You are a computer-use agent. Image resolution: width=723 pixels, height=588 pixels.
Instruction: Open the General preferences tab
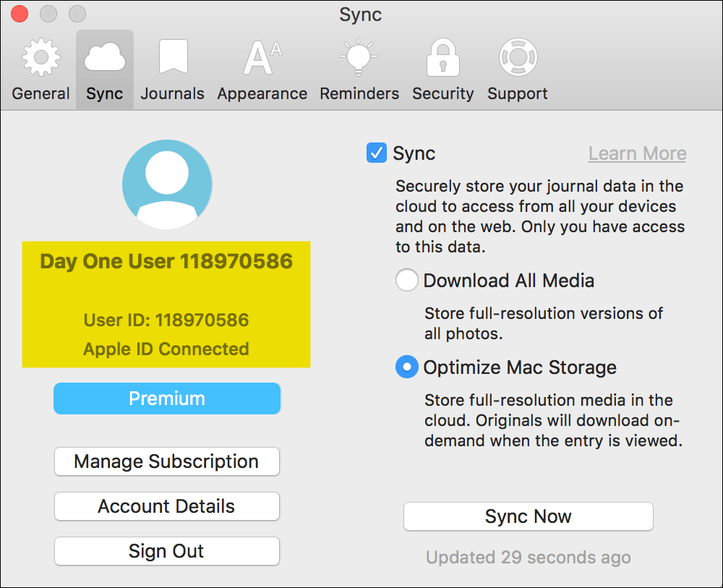40,70
